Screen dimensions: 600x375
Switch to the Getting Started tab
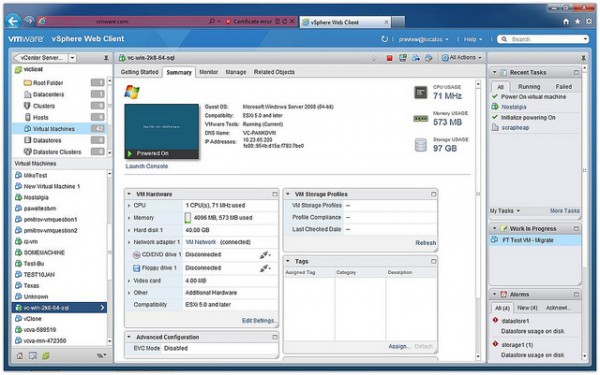click(139, 72)
